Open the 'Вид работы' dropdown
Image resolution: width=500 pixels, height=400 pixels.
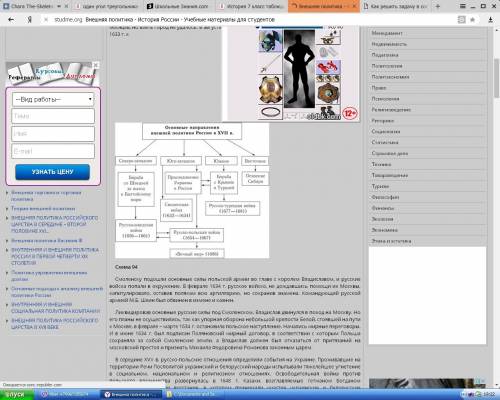(x=53, y=99)
